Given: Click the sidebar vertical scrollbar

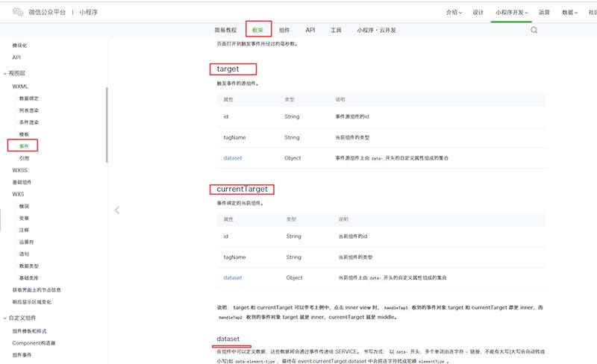Looking at the screenshot, I should pyautogui.click(x=107, y=123).
